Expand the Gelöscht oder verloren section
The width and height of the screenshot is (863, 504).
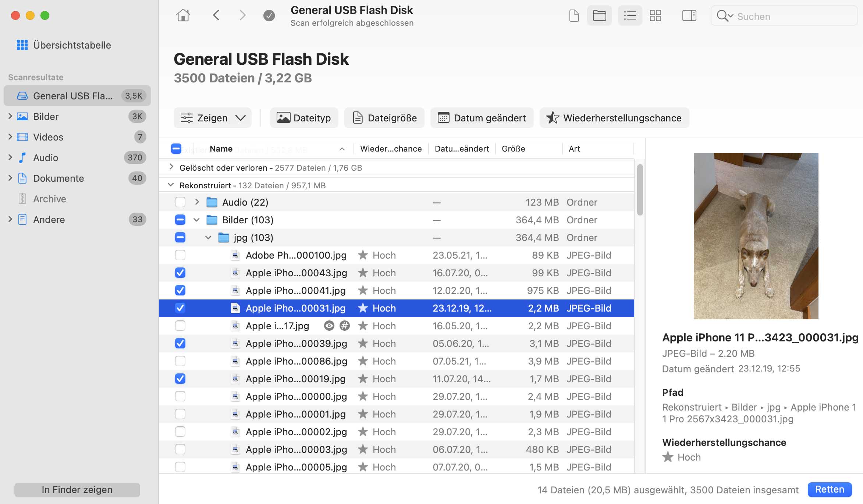171,167
